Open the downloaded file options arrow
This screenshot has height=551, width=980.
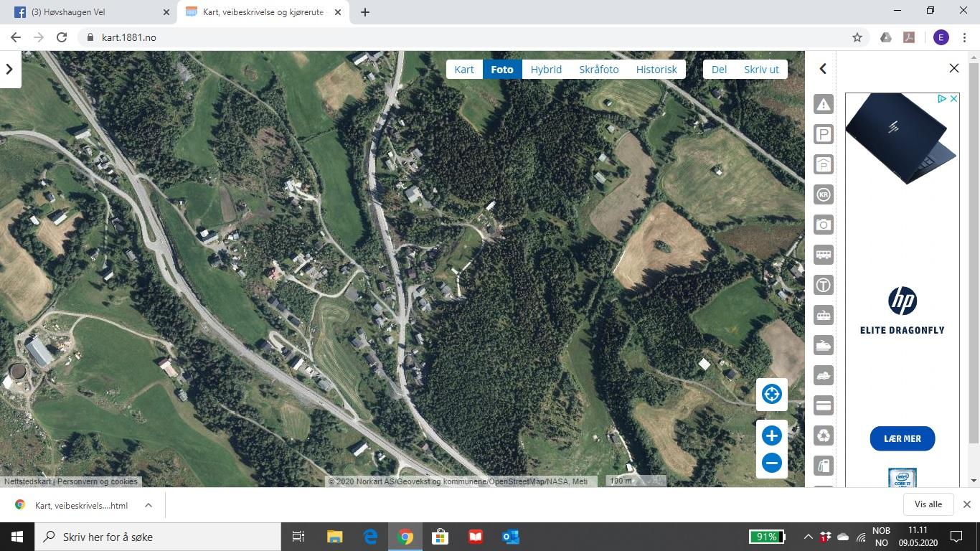[149, 505]
